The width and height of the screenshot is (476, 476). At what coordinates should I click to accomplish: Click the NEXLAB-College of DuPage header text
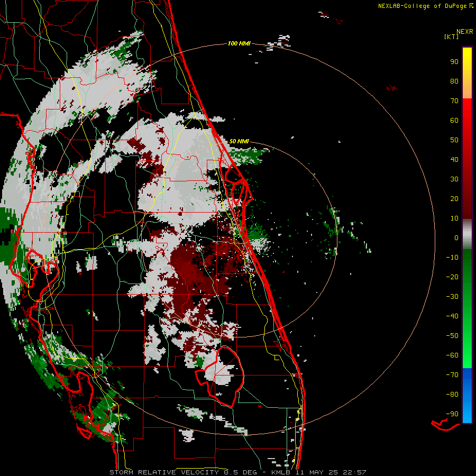point(426,6)
